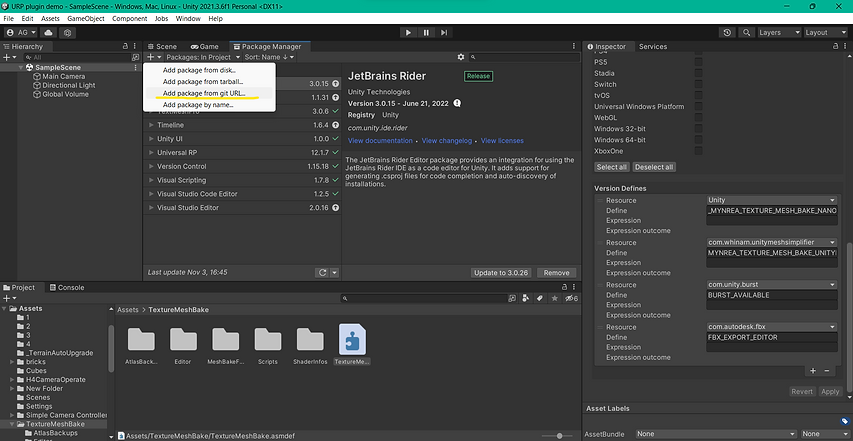This screenshot has height=441, width=853.
Task: Toggle the XboxOne platform checkbox
Action: [x=699, y=151]
